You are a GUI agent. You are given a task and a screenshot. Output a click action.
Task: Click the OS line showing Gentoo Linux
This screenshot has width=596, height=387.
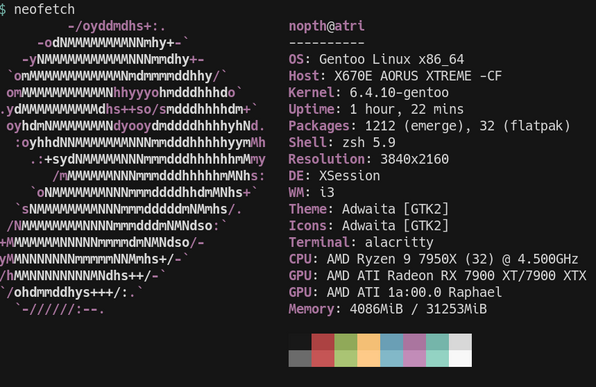376,59
